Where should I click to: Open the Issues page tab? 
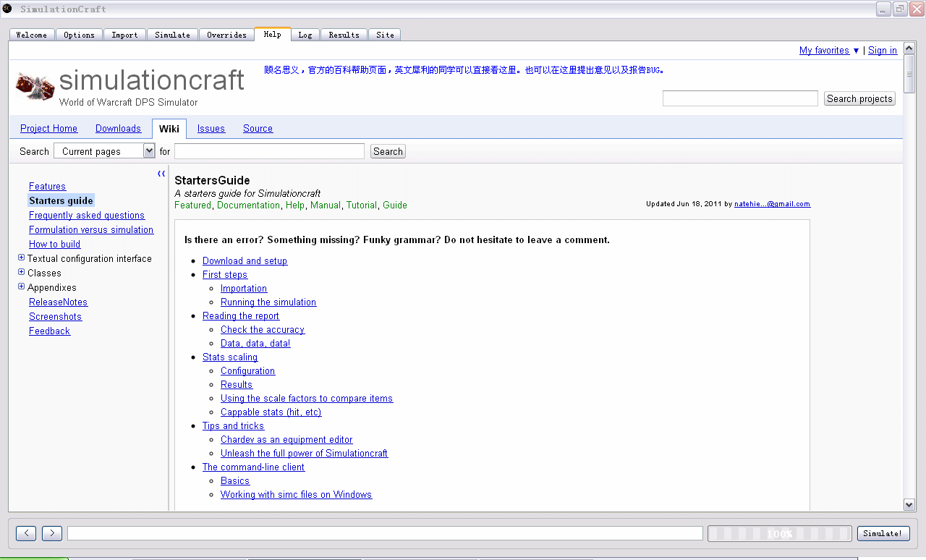point(211,128)
